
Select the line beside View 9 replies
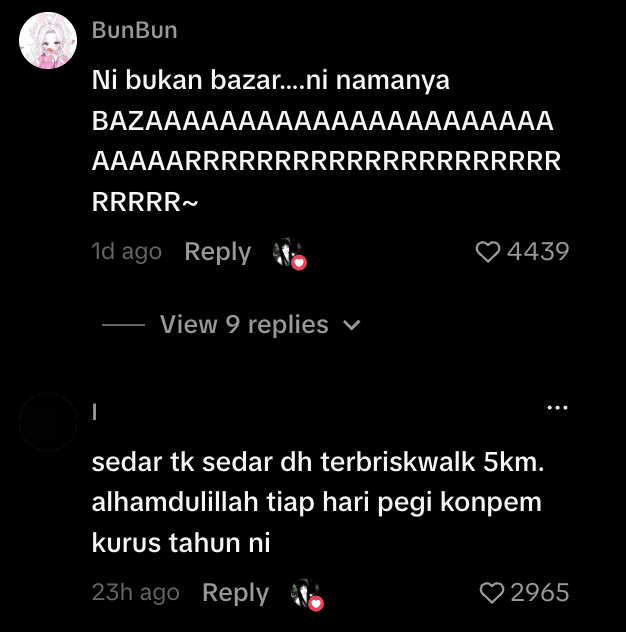pyautogui.click(x=123, y=324)
